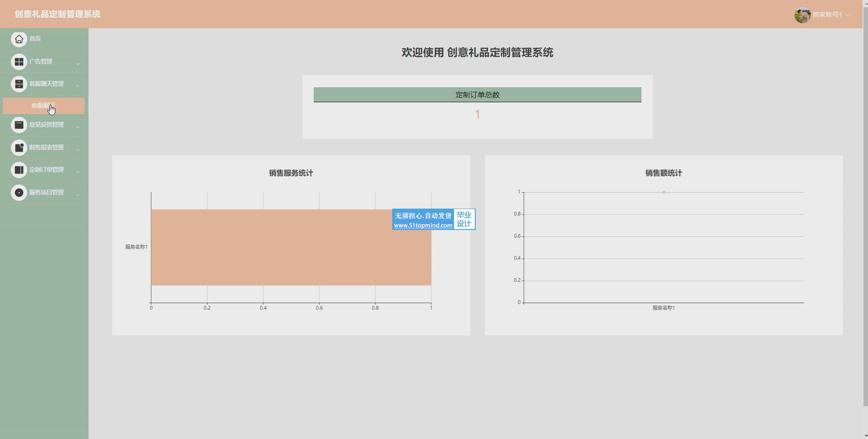The width and height of the screenshot is (868, 439).
Task: Click the 服务项目管理 disc icon
Action: [19, 192]
